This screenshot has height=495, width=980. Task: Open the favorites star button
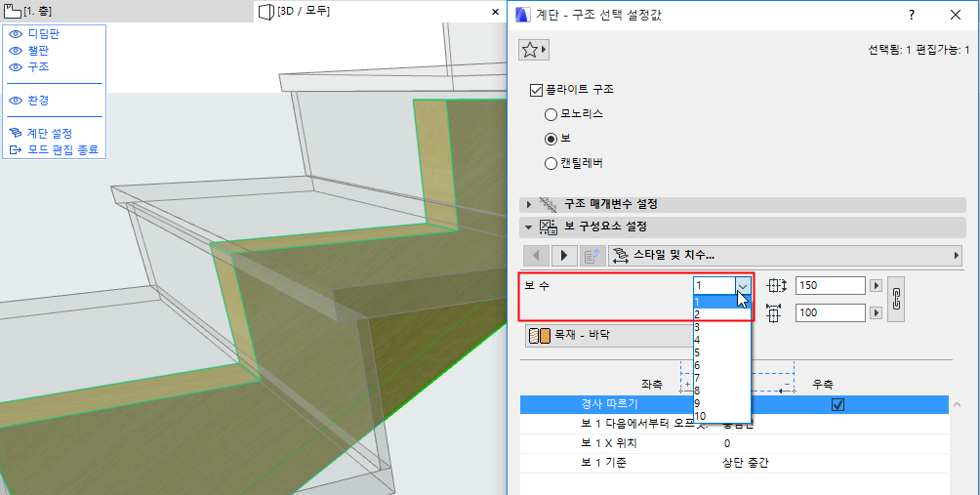point(533,51)
